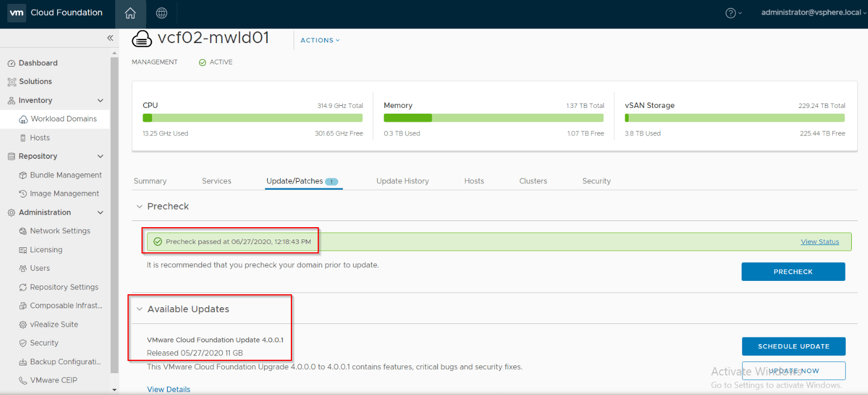Click the Repository Settings refresh icon
The image size is (868, 395).
coord(23,287)
